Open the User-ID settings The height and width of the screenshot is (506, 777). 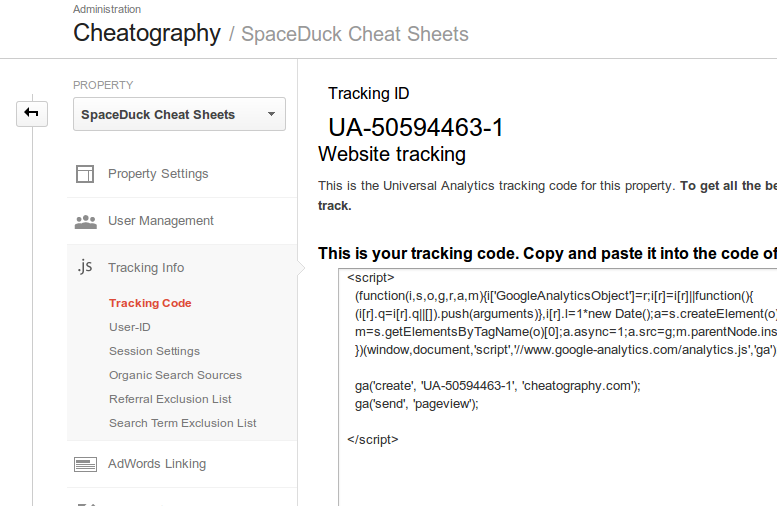click(x=130, y=327)
